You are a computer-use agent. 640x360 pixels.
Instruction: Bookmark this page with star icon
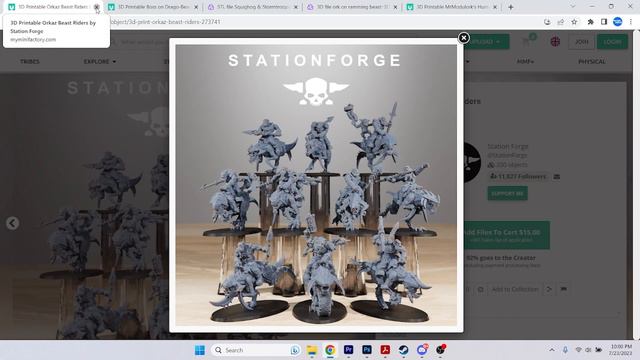[x=574, y=22]
